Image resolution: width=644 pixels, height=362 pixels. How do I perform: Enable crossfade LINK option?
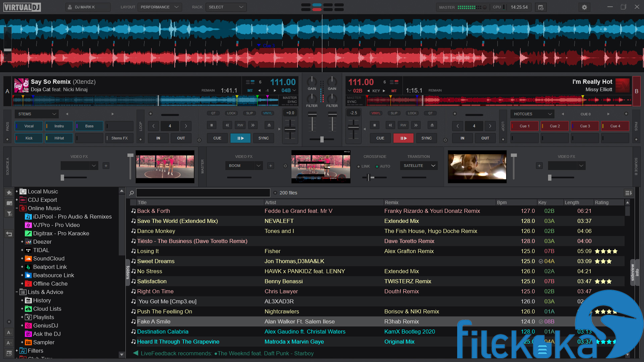364,166
